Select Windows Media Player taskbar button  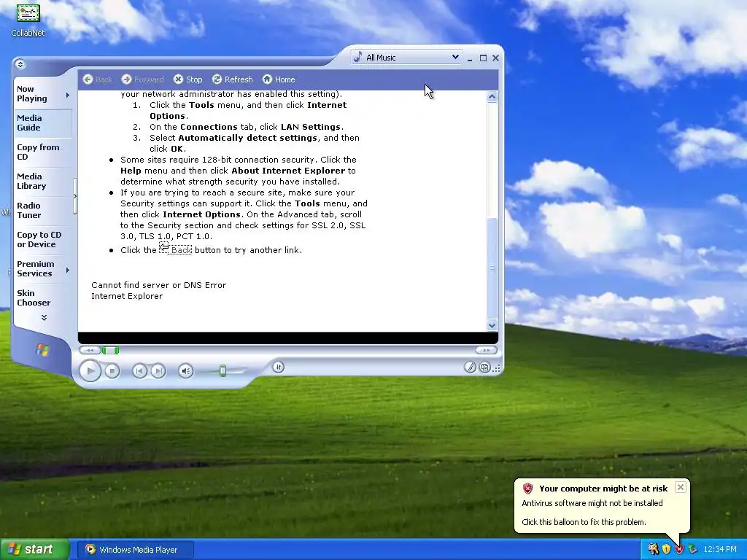point(135,550)
